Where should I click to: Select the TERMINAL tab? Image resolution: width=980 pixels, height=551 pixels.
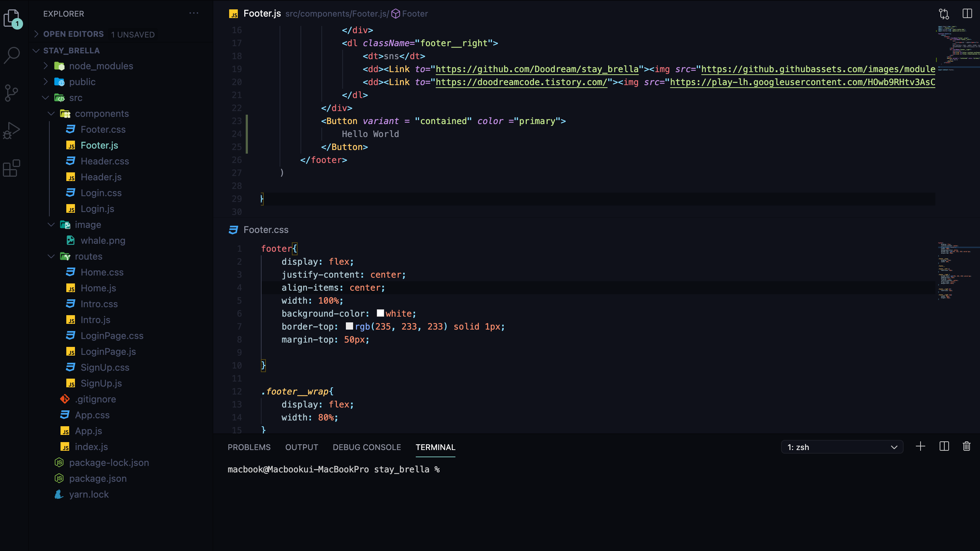click(435, 447)
